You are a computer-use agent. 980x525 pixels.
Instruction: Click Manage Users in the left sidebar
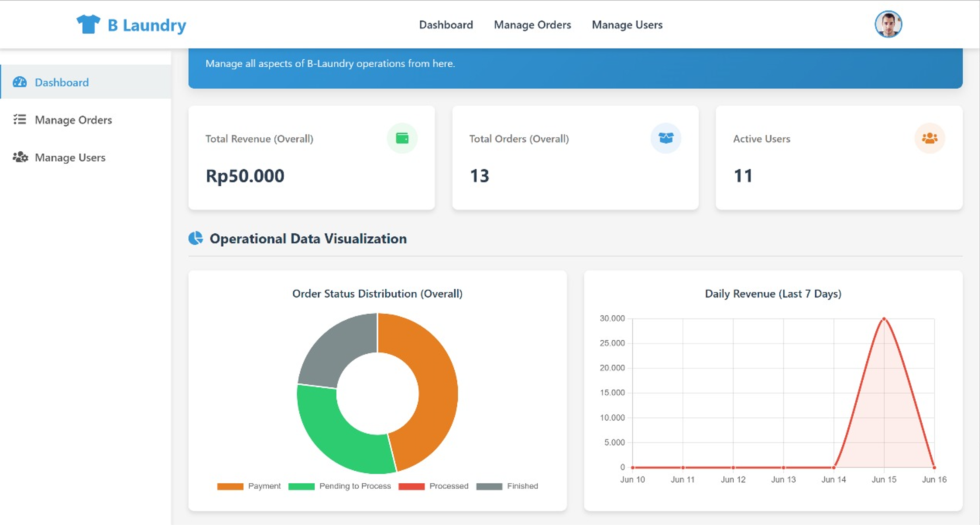[x=70, y=157]
